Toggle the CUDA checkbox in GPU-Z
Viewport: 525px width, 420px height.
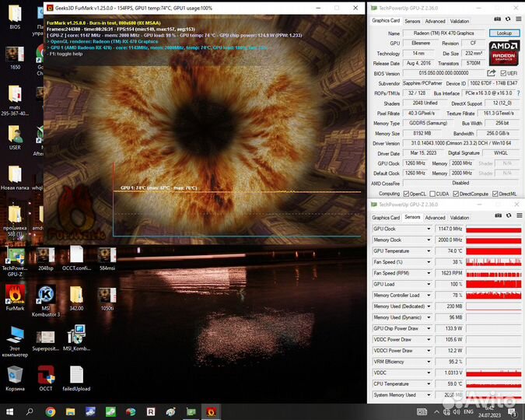tap(432, 194)
